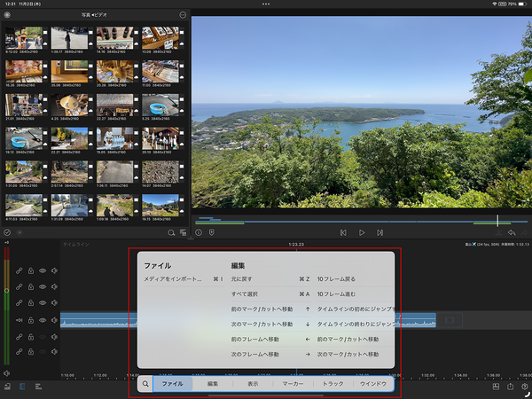Jump to previous edit with skip-back icon

click(343, 232)
